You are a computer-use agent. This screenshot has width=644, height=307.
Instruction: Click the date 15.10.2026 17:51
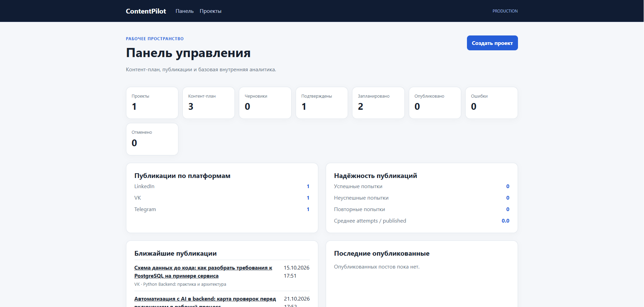(x=297, y=272)
